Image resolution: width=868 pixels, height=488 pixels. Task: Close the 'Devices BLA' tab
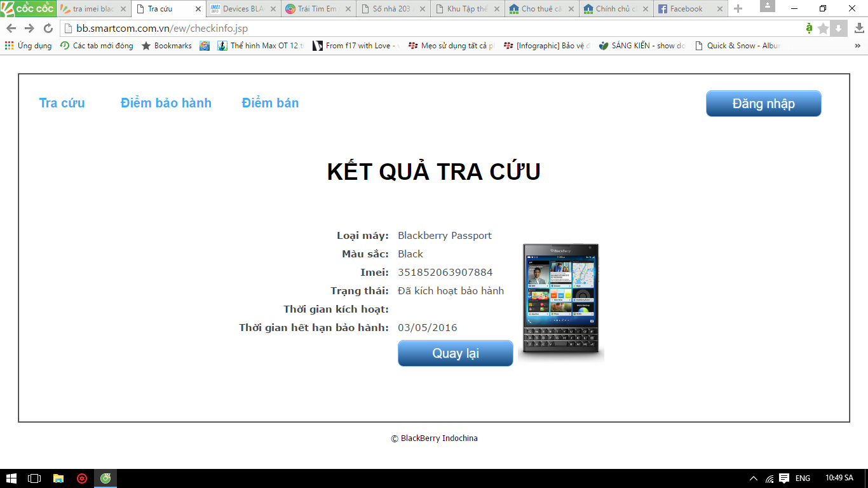pos(273,9)
